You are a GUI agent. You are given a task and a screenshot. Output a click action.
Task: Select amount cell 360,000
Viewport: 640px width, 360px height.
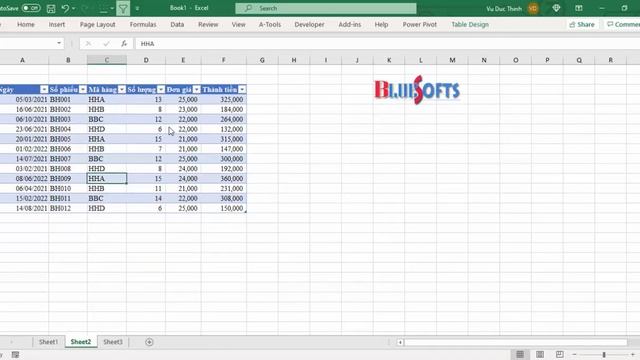point(224,178)
